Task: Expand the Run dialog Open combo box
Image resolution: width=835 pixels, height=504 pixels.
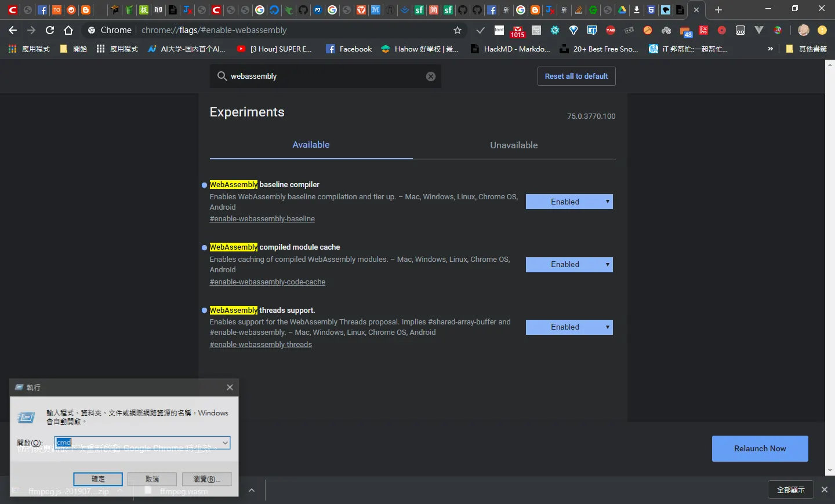Action: [225, 443]
